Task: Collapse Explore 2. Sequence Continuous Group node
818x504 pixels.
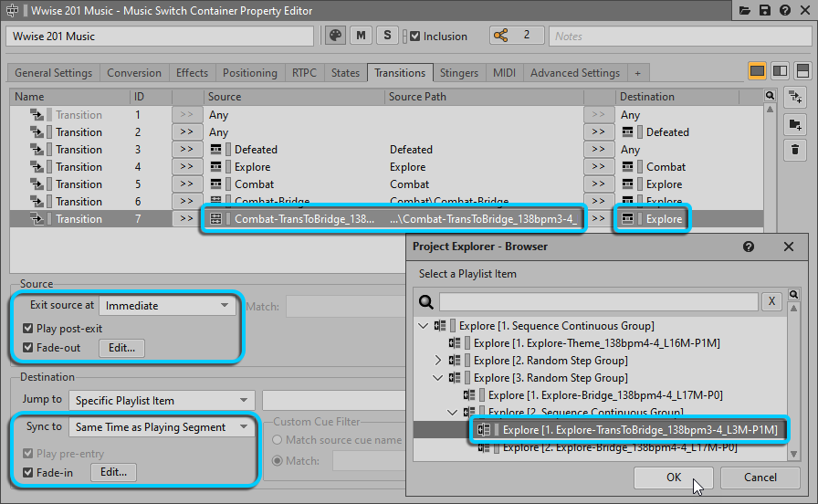Action: [x=452, y=412]
